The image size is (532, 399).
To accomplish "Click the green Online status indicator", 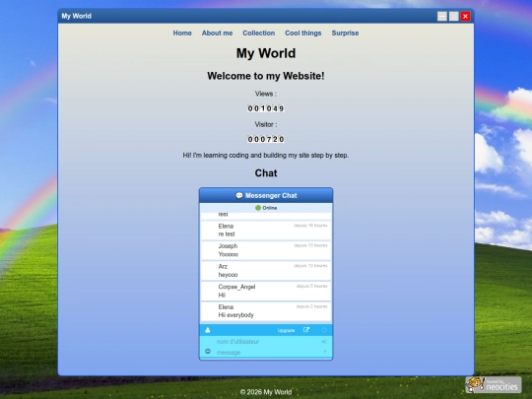I will coord(258,208).
